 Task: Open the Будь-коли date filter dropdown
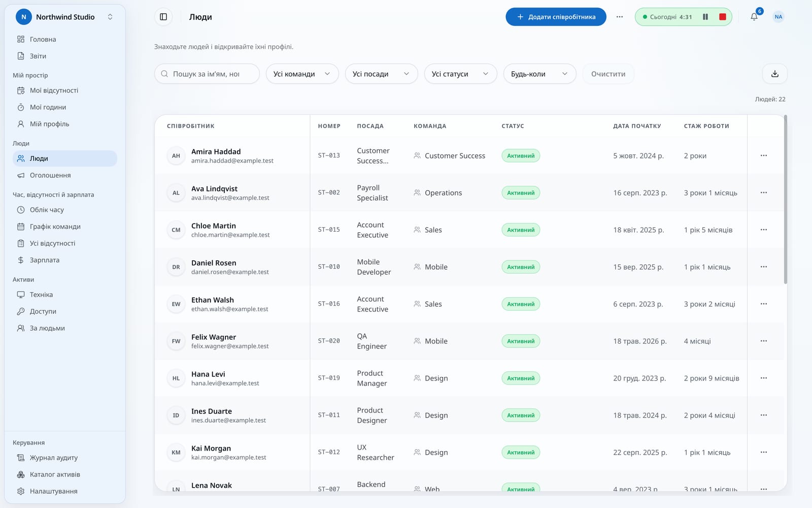(539, 74)
